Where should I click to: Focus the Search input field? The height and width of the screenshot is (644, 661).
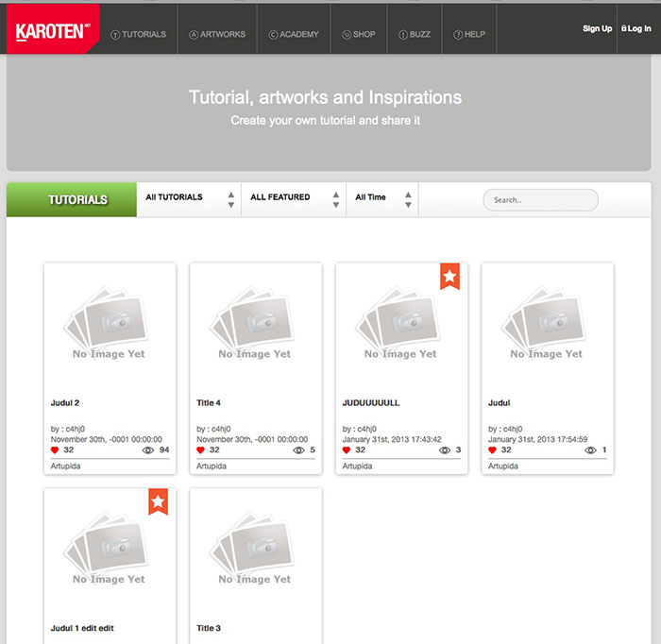(541, 200)
